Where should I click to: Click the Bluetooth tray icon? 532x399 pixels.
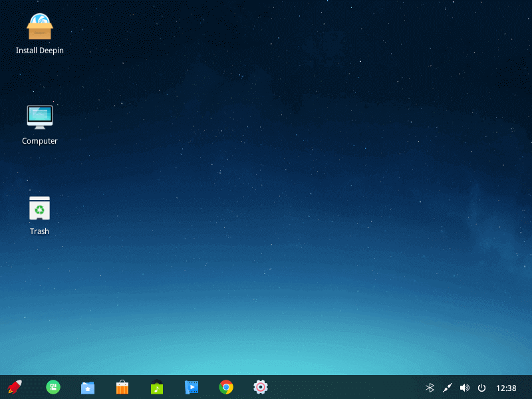coord(430,388)
